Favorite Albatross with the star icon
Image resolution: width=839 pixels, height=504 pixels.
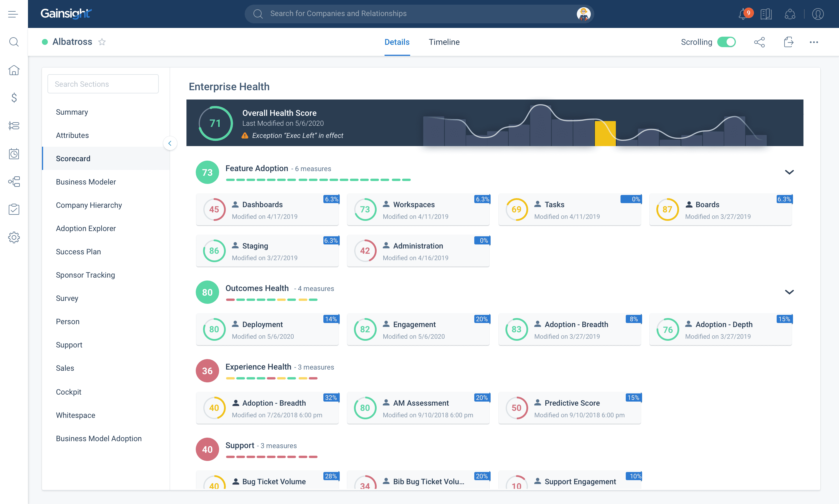(102, 42)
